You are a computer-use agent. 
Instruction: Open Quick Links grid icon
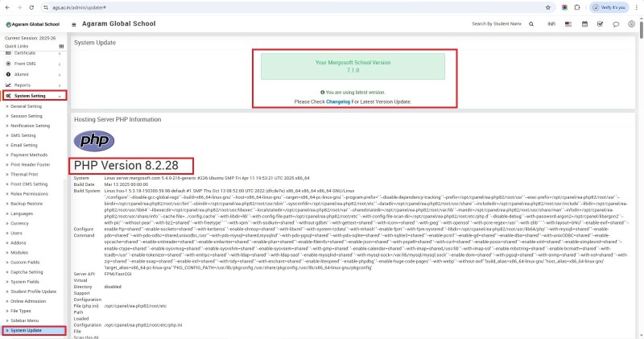pyautogui.click(x=62, y=46)
